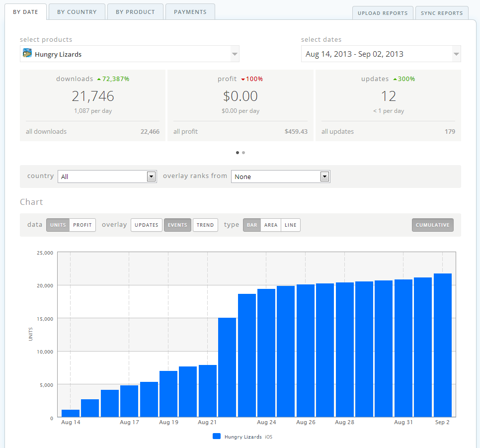Click the Aug 17 bar in chart
This screenshot has width=480, height=448.
pyautogui.click(x=129, y=401)
